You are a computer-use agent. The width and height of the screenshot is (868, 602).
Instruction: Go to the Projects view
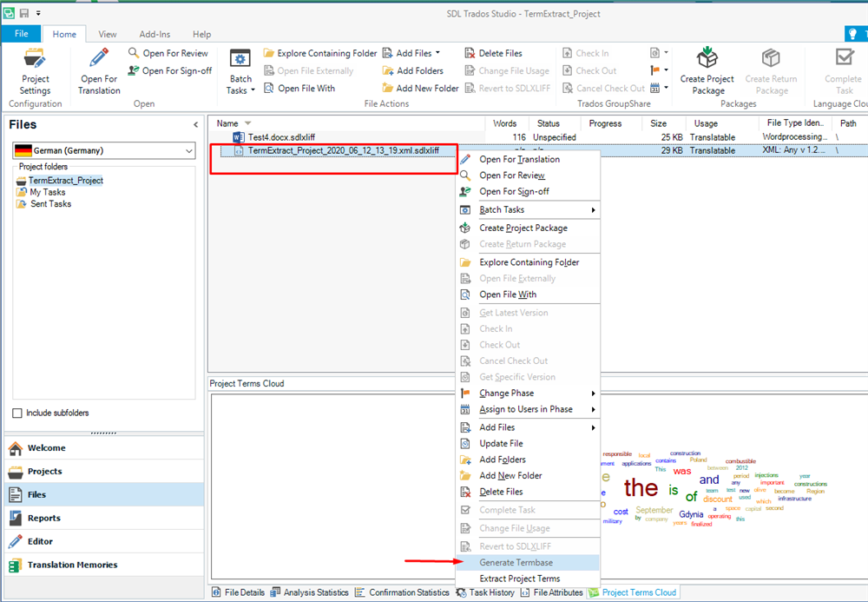104,472
